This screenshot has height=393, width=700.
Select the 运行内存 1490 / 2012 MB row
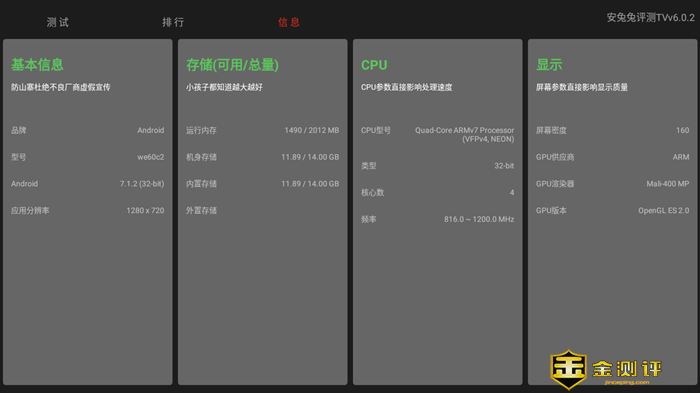point(262,130)
